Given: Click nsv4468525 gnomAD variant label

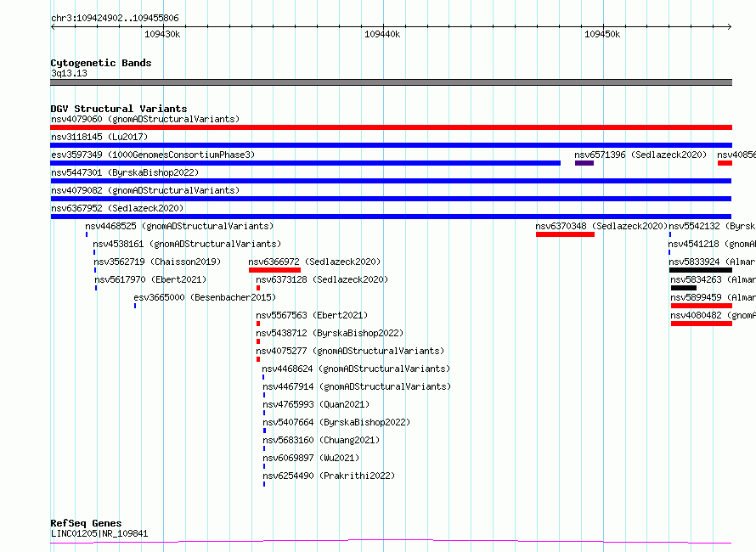Looking at the screenshot, I should [179, 226].
